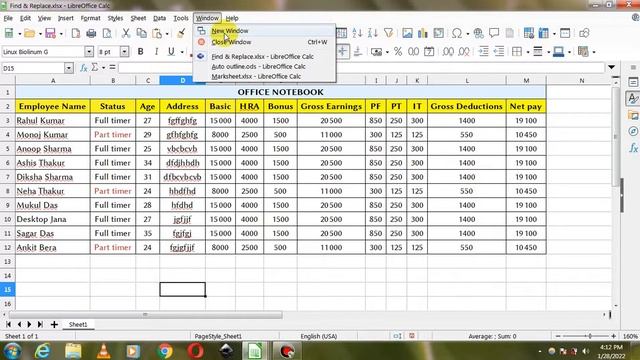Expand the formula bar arrow

(611, 67)
